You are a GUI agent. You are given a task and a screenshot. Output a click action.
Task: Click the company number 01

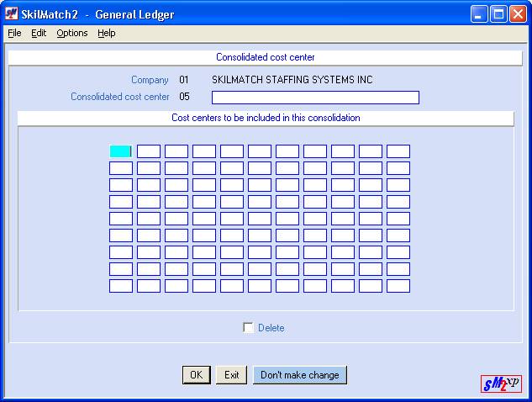point(184,80)
